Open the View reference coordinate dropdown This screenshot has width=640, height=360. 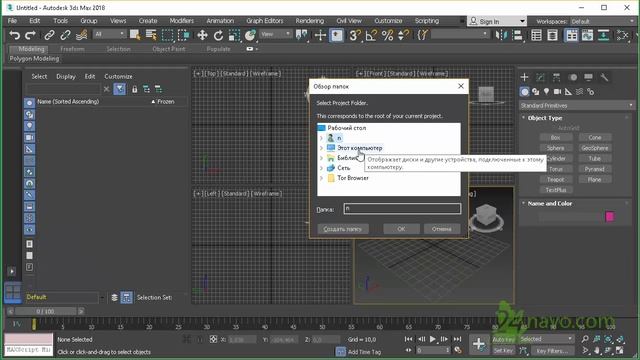coord(276,34)
